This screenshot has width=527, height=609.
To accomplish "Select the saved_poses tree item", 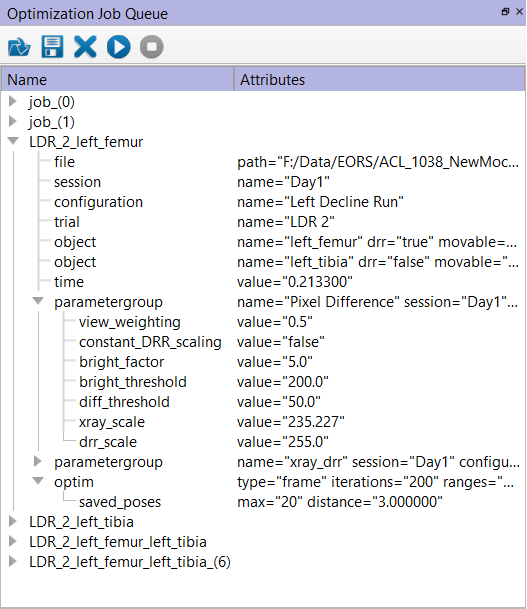I will (x=120, y=502).
